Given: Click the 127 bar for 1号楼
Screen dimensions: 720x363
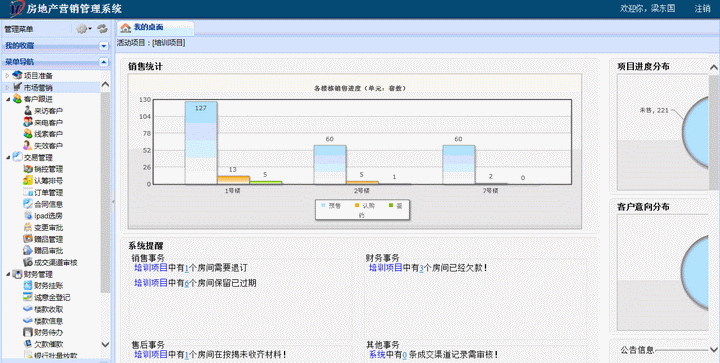Looking at the screenshot, I should tap(201, 143).
